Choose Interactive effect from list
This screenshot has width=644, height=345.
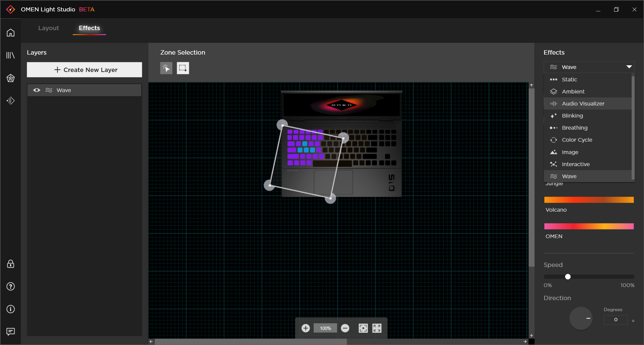point(588,164)
